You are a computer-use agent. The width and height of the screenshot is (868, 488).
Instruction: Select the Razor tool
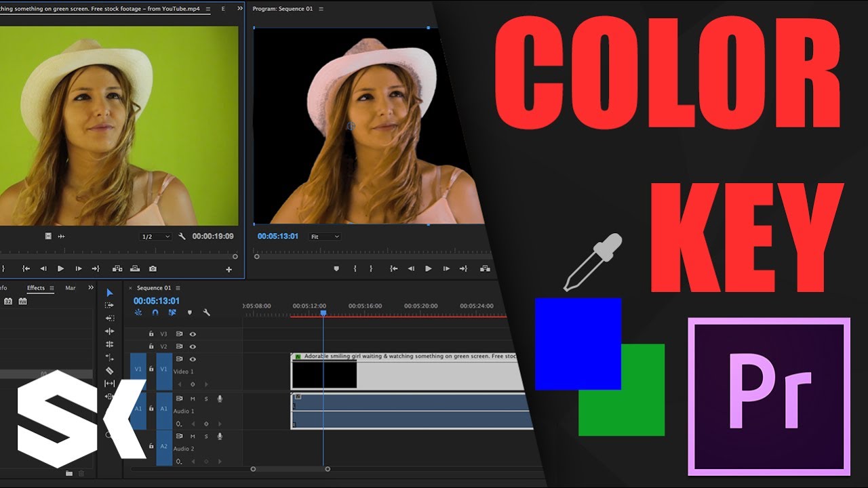tap(110, 371)
